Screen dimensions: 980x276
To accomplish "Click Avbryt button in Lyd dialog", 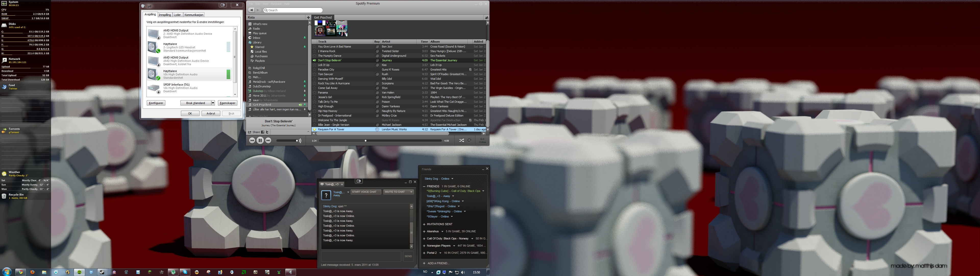I will 211,113.
